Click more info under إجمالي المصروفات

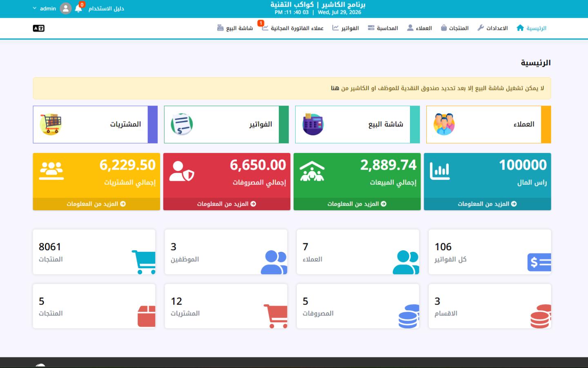click(227, 204)
